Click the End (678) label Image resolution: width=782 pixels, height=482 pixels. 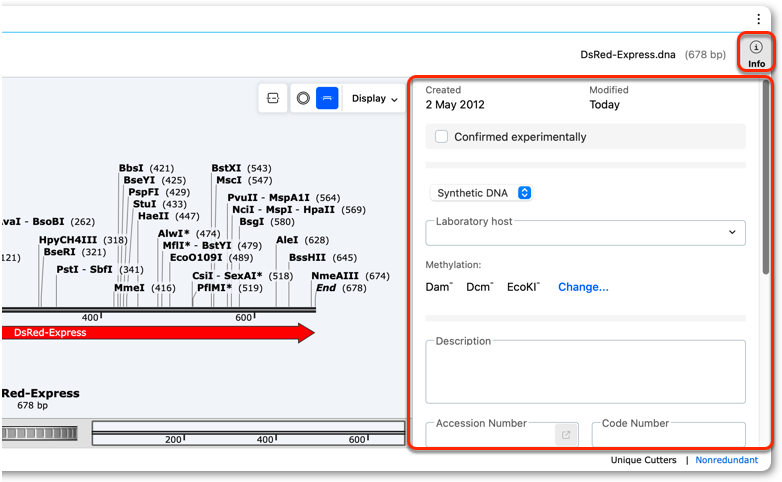(x=341, y=288)
